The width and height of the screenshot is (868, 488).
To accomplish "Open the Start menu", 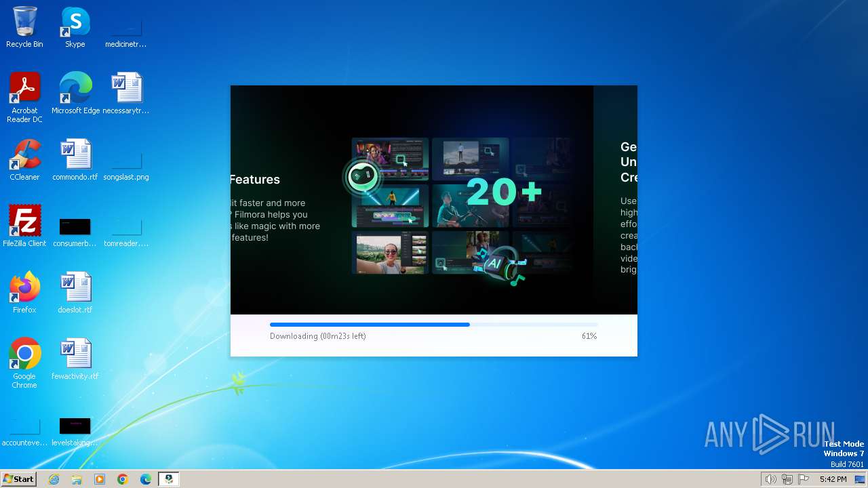I will pos(18,479).
